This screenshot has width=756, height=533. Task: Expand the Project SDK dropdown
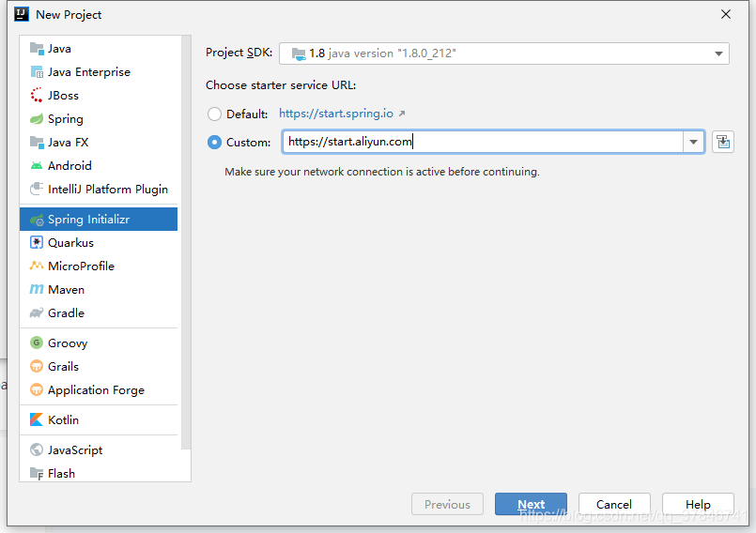[718, 53]
